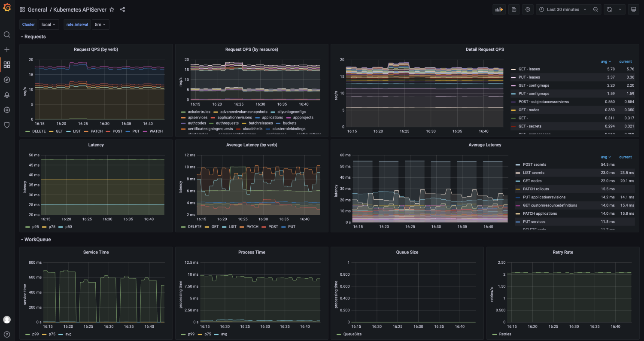Screen dimensions: 644x341
Task: Open dashboard settings gear in top bar
Action: (x=528, y=9)
